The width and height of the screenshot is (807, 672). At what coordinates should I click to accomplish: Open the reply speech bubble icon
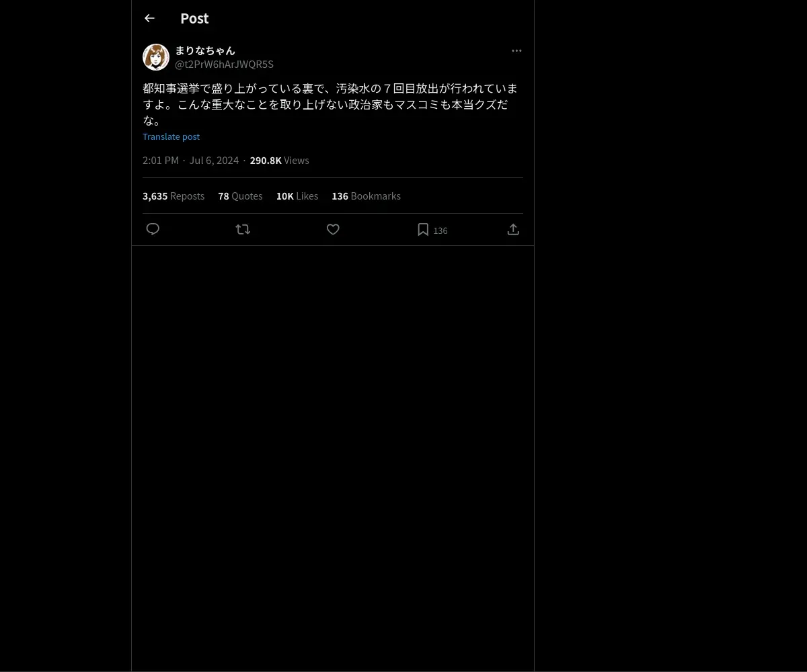pos(153,229)
